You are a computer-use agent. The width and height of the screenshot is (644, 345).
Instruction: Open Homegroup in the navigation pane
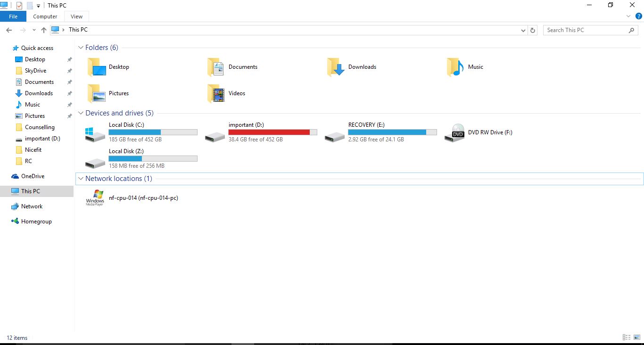tap(36, 222)
